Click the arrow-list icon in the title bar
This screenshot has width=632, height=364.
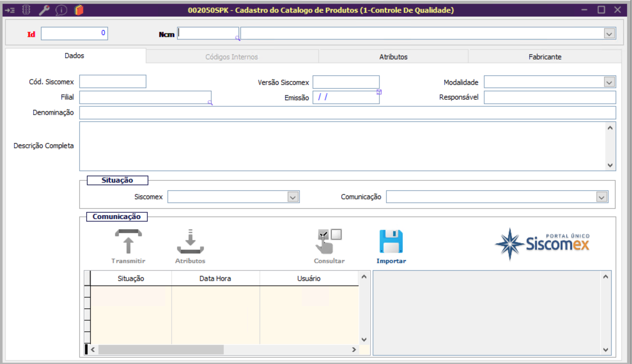click(x=10, y=10)
